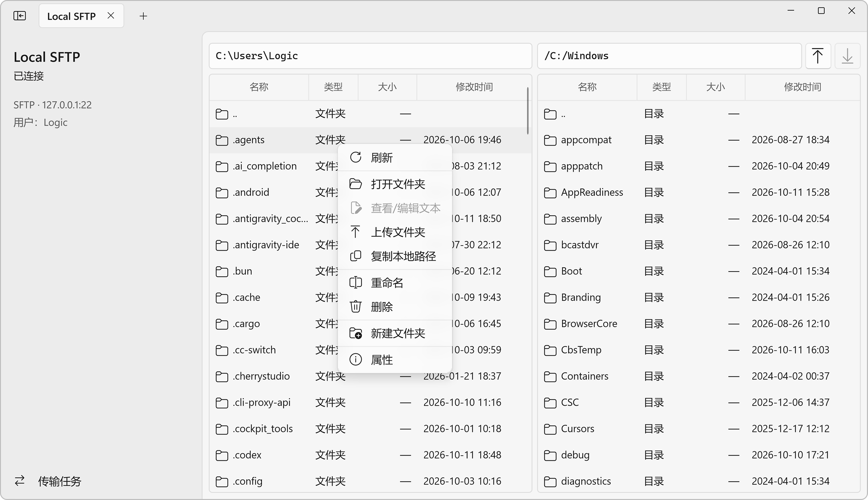The image size is (868, 500).
Task: Click the trash icon beside 删除
Action: click(356, 306)
